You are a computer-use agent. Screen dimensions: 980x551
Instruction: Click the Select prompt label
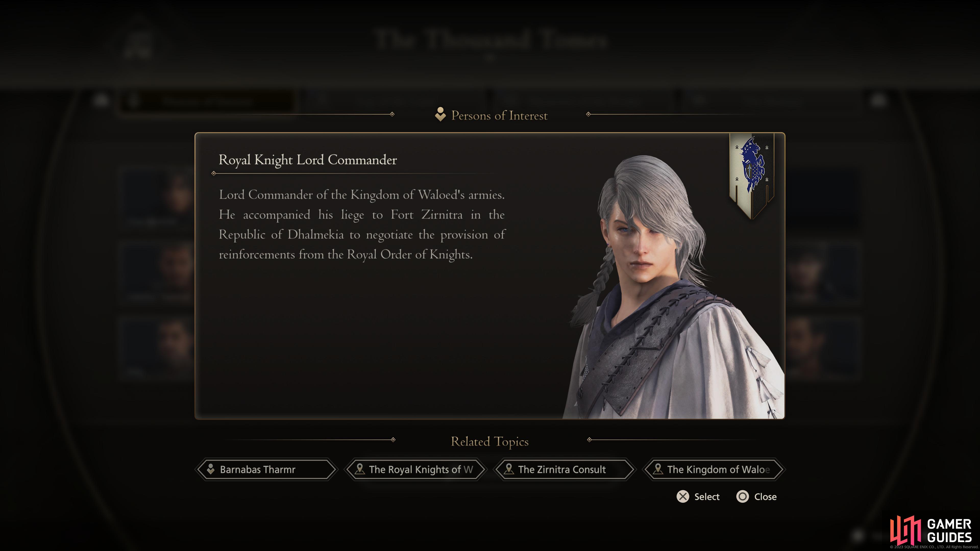pyautogui.click(x=707, y=497)
